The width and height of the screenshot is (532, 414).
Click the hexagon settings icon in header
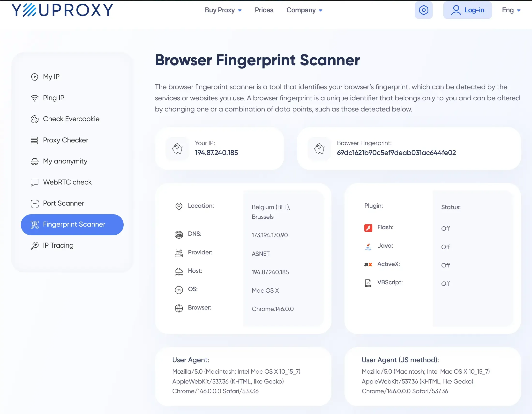click(x=423, y=10)
